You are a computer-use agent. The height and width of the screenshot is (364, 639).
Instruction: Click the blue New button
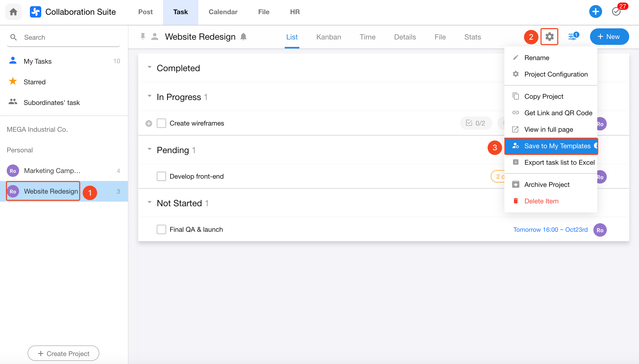pos(609,37)
